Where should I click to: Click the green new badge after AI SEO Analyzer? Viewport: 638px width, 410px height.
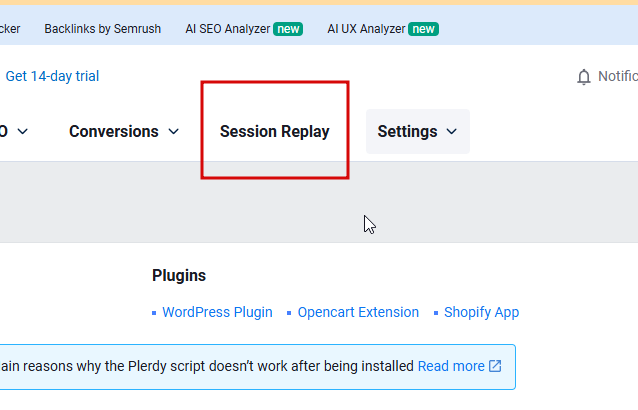pos(288,29)
